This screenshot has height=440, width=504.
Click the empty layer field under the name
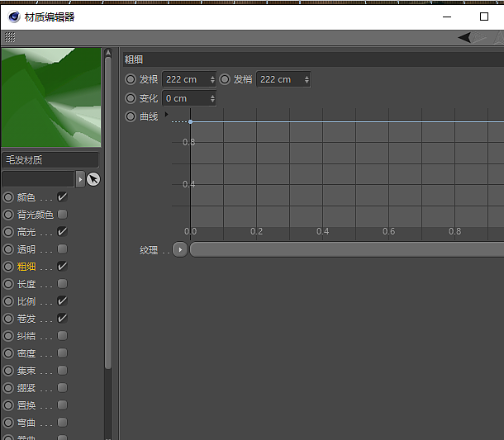pyautogui.click(x=38, y=179)
